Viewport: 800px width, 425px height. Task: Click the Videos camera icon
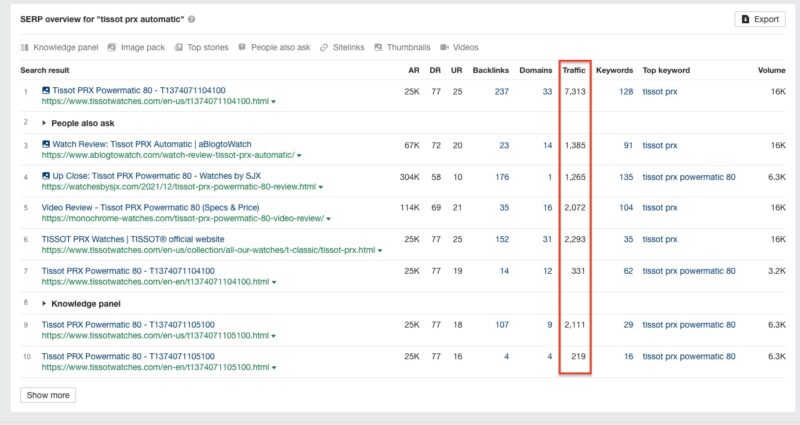point(444,47)
